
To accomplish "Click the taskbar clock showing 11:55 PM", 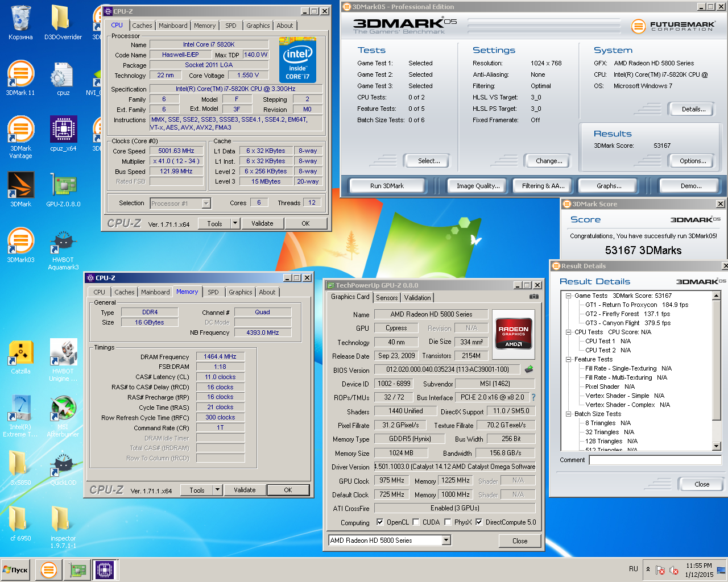I will point(699,570).
